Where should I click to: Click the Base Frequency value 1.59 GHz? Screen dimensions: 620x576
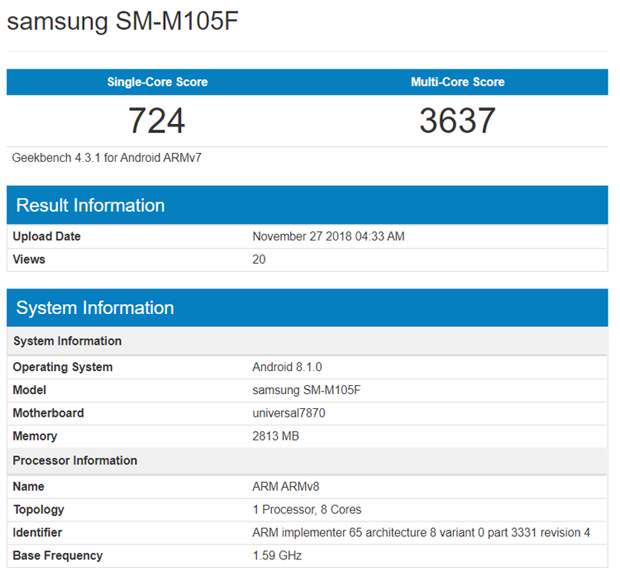[x=277, y=555]
